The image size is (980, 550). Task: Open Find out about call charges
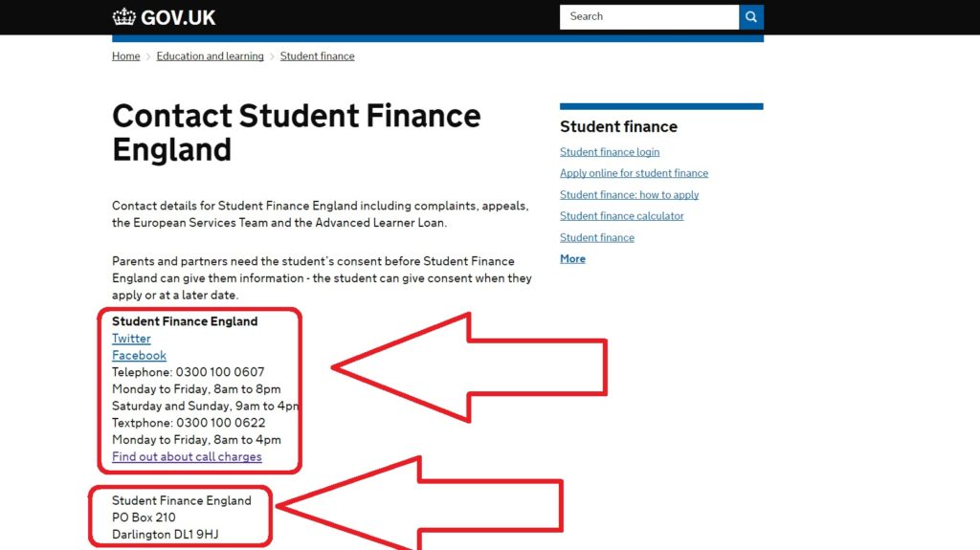click(x=187, y=457)
